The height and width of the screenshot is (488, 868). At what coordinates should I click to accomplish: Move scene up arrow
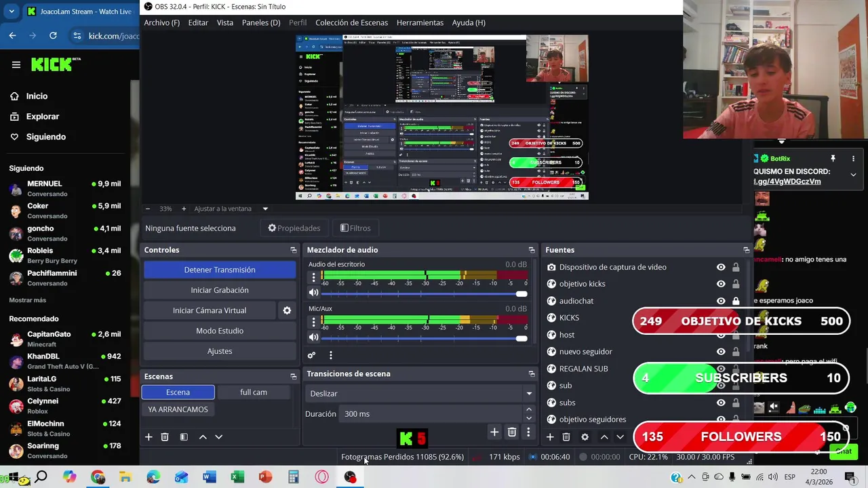[x=203, y=437]
